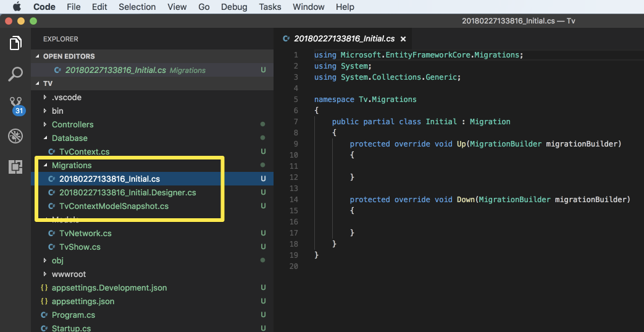Click the Up method name in code
This screenshot has height=332, width=644.
(461, 144)
